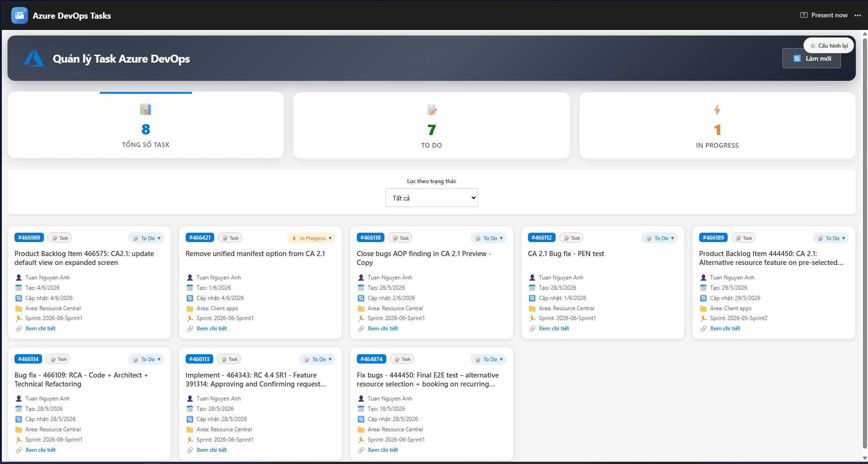The height and width of the screenshot is (464, 868).
Task: Click the #464874 task ID badge
Action: pos(371,359)
